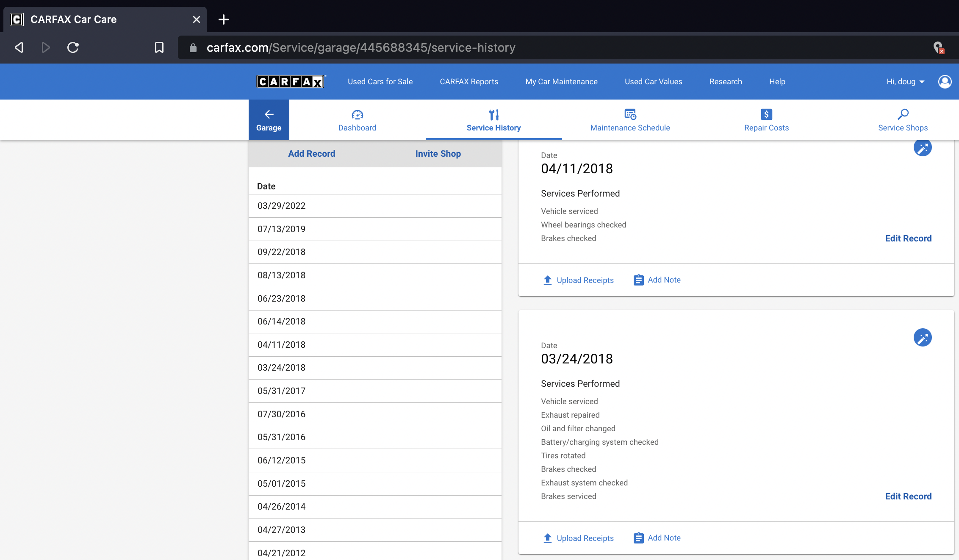Switch to Maintenance Schedule tab
This screenshot has width=959, height=560.
click(630, 120)
